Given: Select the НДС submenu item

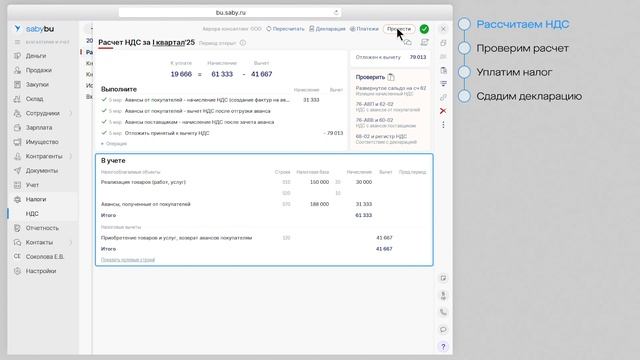Looking at the screenshot, I should tap(32, 214).
